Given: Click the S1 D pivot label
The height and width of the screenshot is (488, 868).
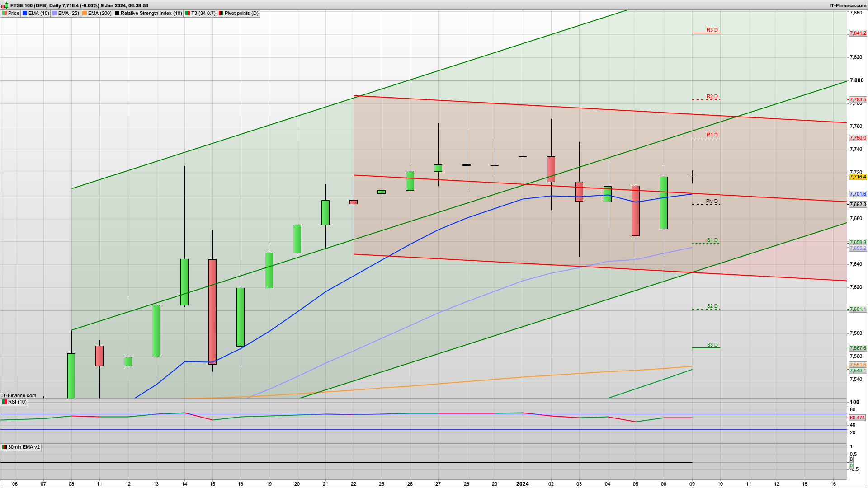Looking at the screenshot, I should 712,240.
